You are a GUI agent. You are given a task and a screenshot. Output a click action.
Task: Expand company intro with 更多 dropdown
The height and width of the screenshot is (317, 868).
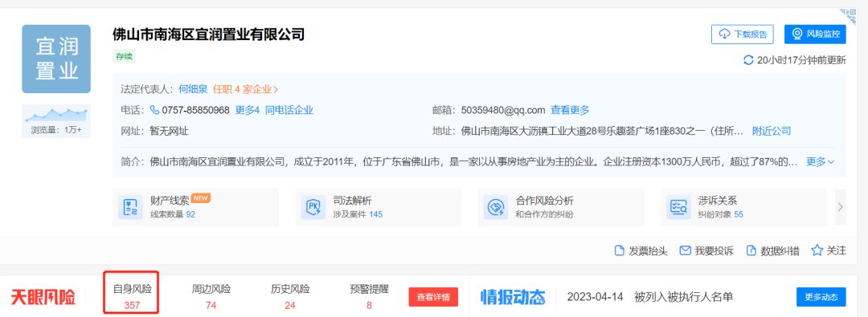tap(820, 162)
